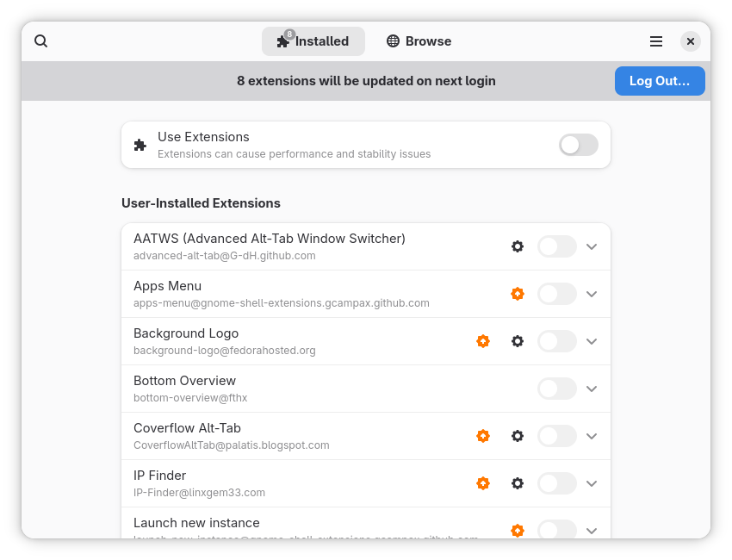Open the hamburger main menu
The image size is (732, 560).
click(x=656, y=41)
